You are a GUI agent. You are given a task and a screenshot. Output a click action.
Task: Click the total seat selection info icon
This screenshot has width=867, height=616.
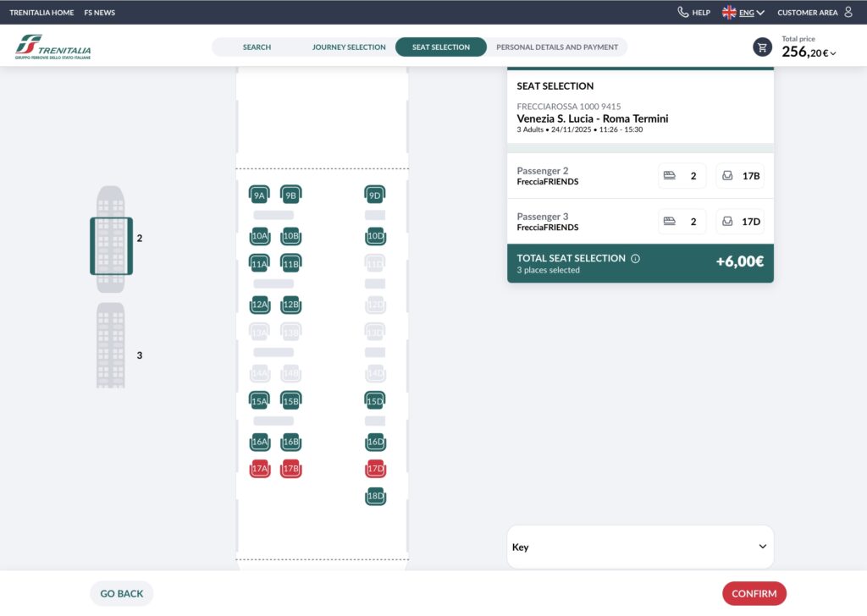pyautogui.click(x=635, y=259)
